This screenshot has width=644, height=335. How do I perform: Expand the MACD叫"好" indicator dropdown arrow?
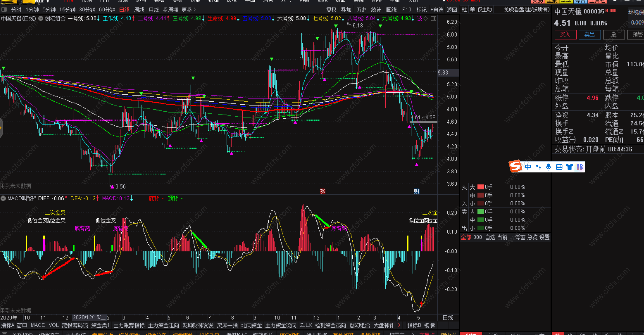3,198
